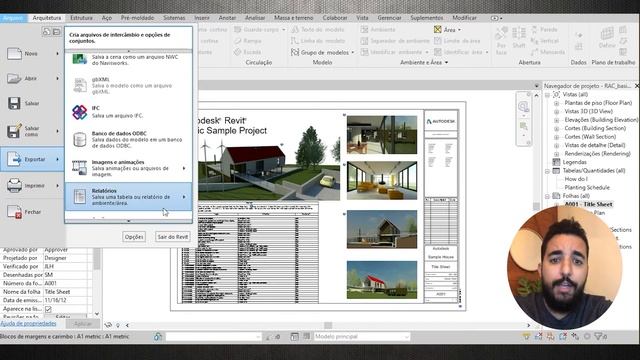640x360 pixels.
Task: Expand Vistas 3D (3D View) node
Action: (x=556, y=111)
